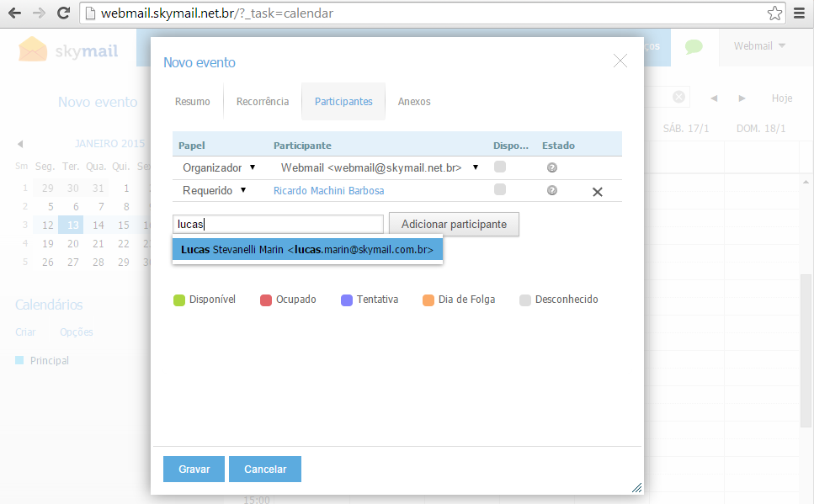
Task: Click the SÁB. 17/1 day header
Action: click(x=686, y=129)
